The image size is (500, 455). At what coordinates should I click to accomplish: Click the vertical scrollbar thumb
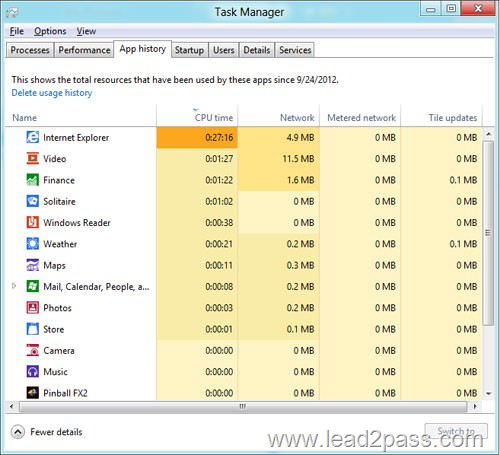click(x=489, y=233)
